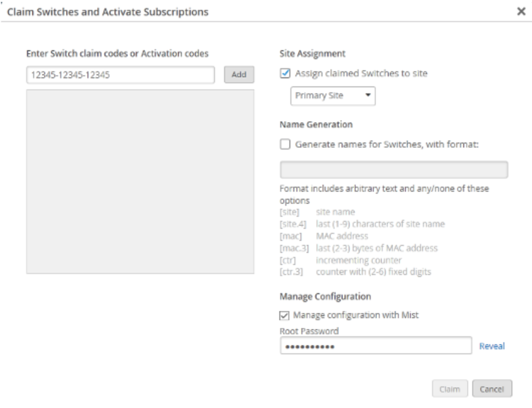Click the claim code input field
The width and height of the screenshot is (532, 408).
pyautogui.click(x=120, y=75)
